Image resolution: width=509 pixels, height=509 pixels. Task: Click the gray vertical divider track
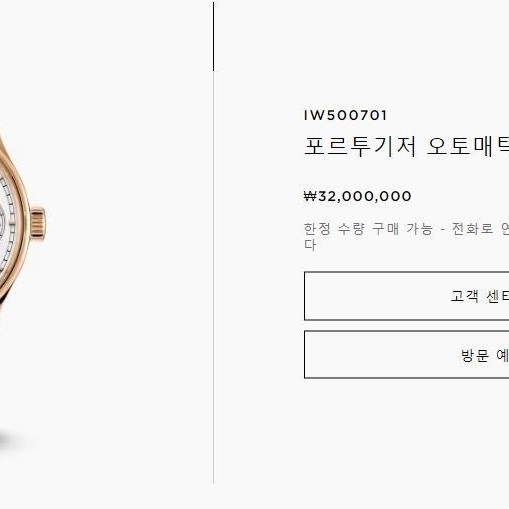click(213, 277)
